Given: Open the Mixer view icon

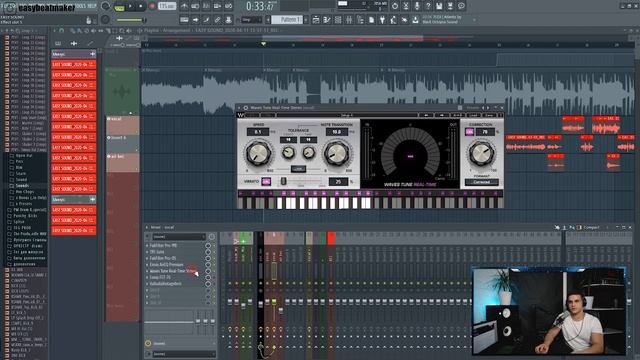Looking at the screenshot, I should pyautogui.click(x=349, y=20).
